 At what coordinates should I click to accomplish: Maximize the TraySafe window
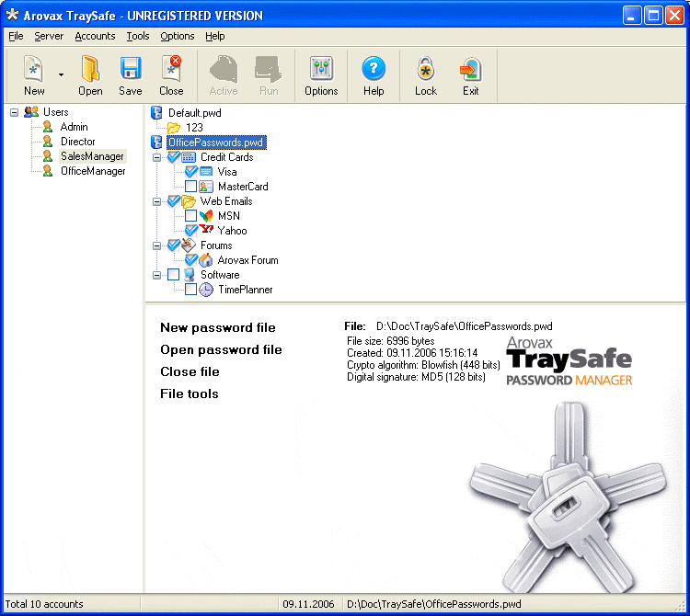click(653, 16)
